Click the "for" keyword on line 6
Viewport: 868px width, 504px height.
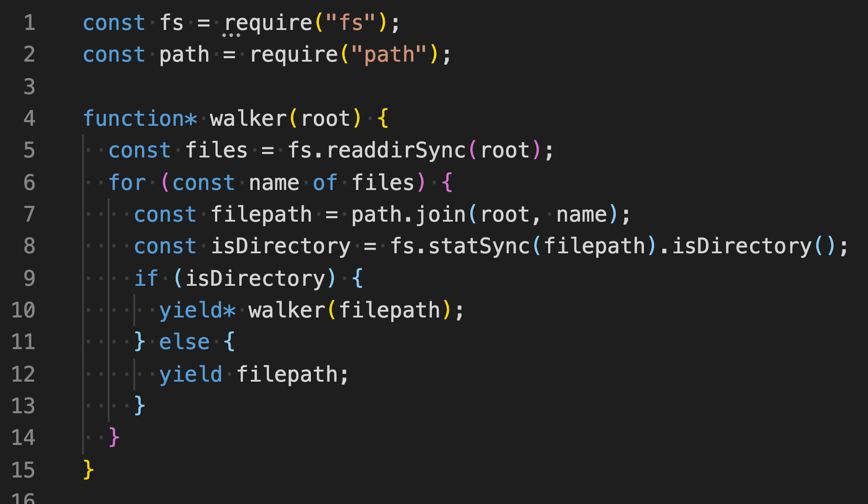coord(127,182)
